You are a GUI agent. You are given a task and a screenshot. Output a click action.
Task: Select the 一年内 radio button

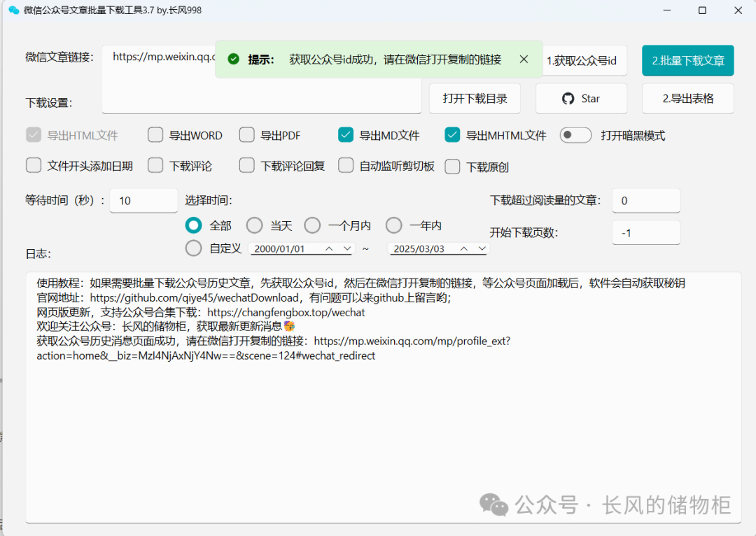394,225
